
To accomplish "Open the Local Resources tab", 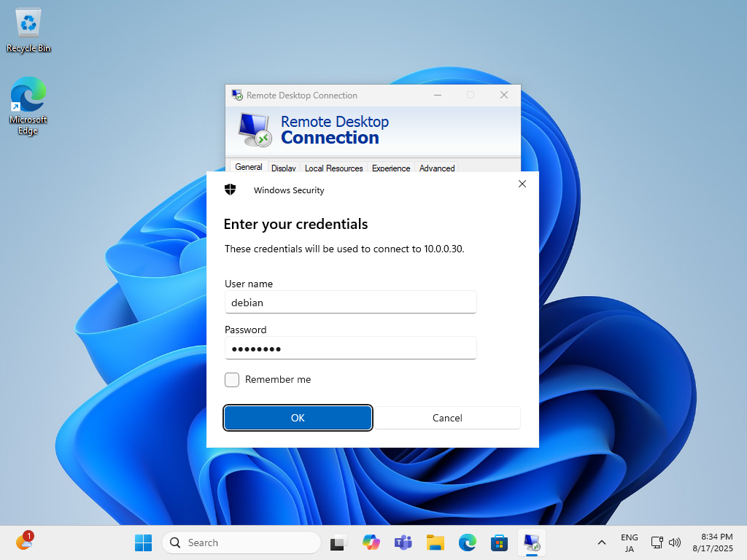I will 333,168.
